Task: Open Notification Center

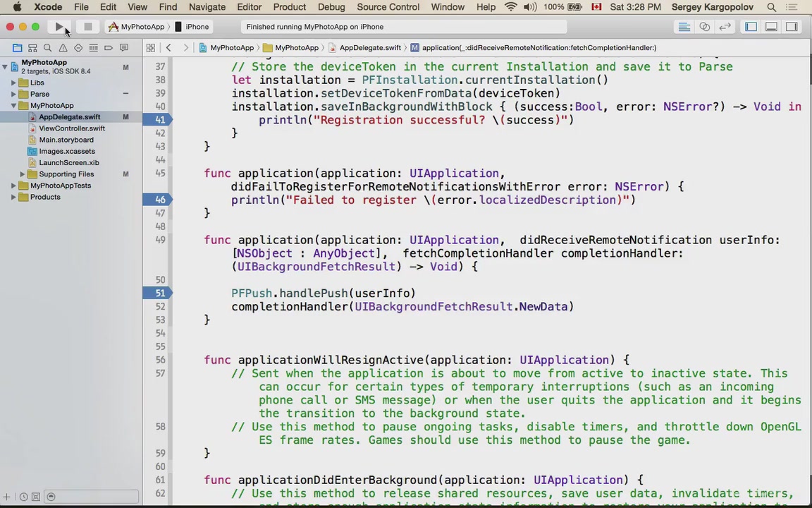Action: [792, 7]
